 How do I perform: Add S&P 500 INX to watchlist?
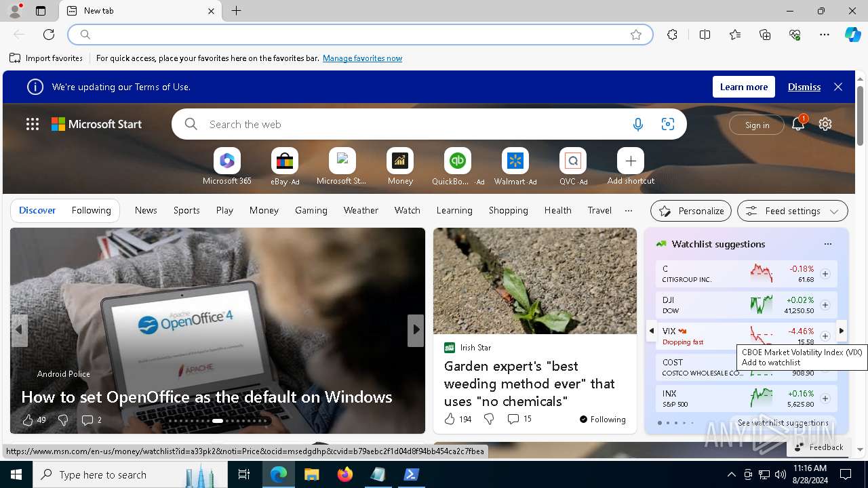(x=825, y=399)
